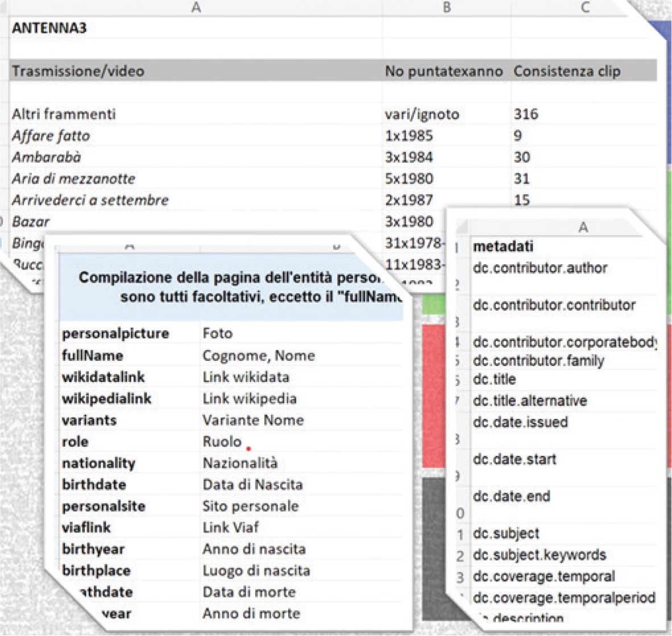Select the Link Viaf cell

coord(301,527)
